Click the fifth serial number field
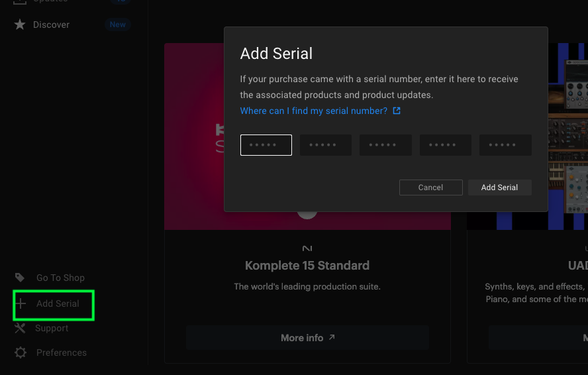 (x=505, y=145)
